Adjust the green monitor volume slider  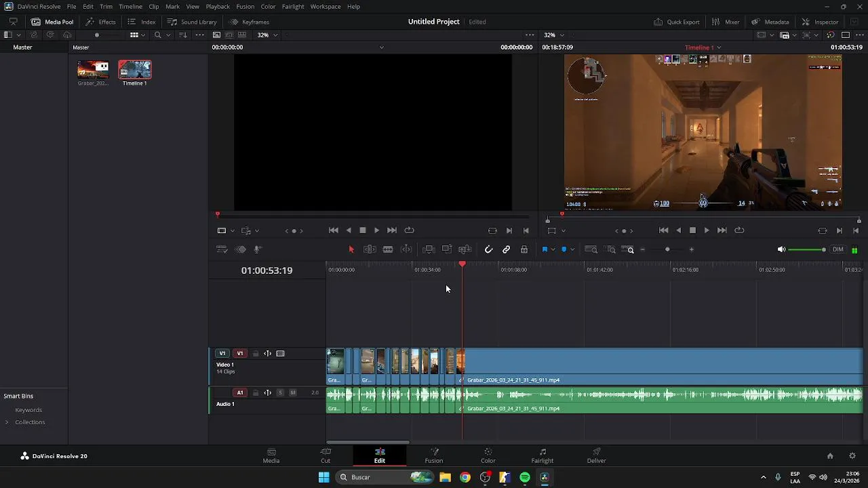(x=807, y=249)
